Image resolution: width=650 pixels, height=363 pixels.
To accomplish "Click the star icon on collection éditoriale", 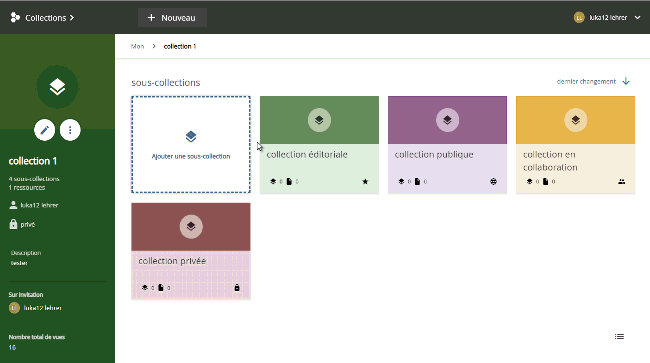I will click(365, 182).
